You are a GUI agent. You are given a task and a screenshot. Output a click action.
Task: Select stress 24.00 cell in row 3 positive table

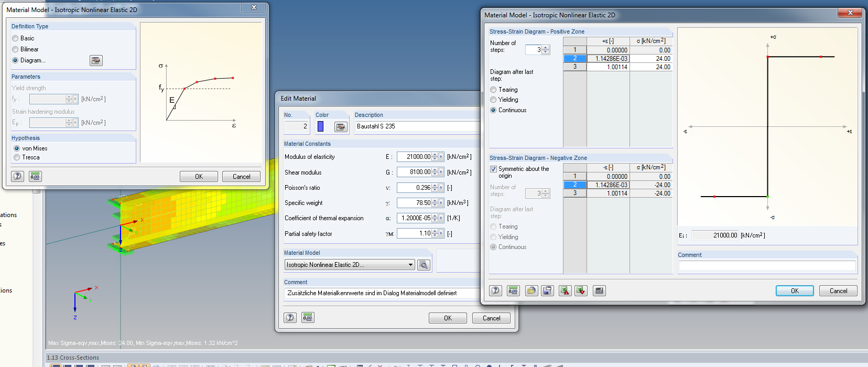pos(651,67)
